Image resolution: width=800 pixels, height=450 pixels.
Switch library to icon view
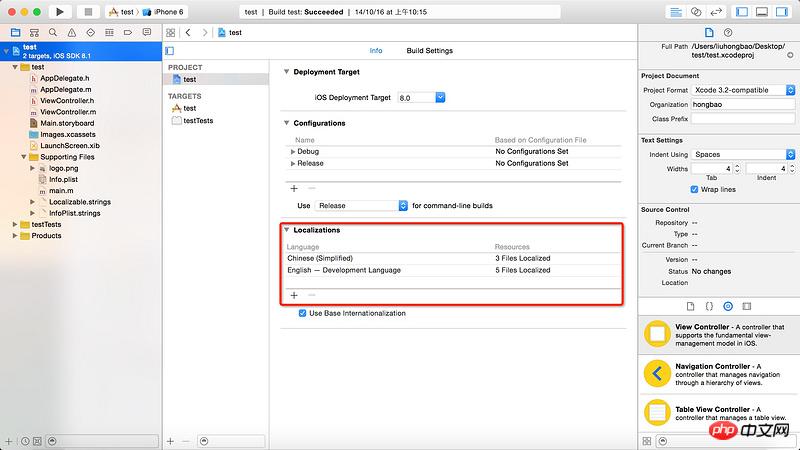coord(647,441)
